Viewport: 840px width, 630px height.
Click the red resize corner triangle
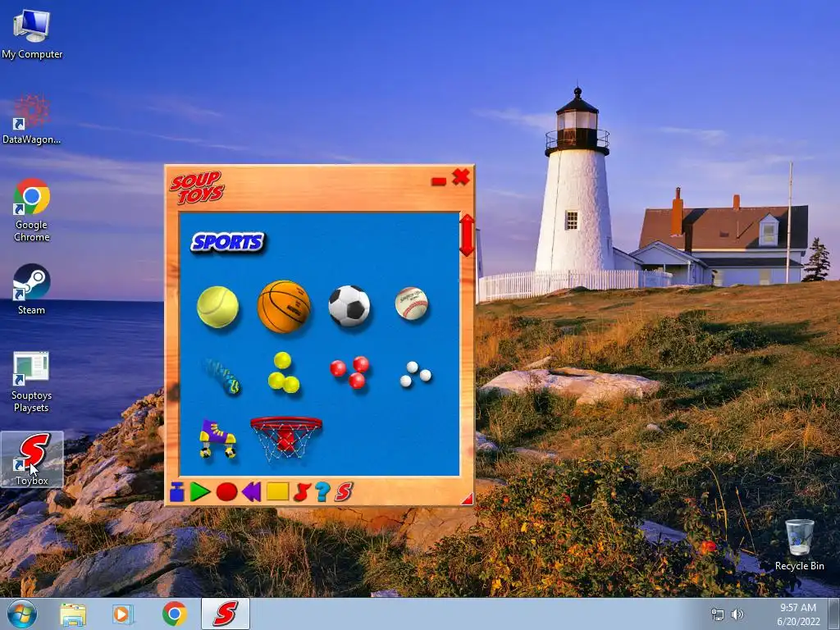pyautogui.click(x=468, y=500)
